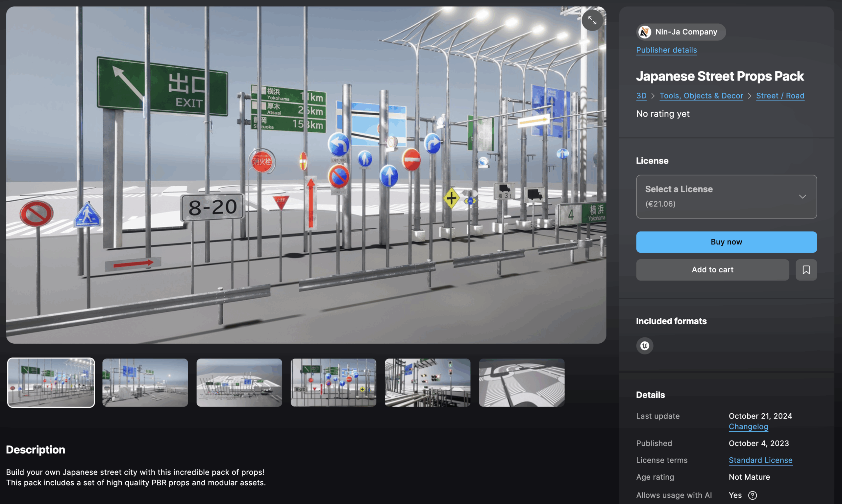Open the Standard License terms

[x=760, y=460]
